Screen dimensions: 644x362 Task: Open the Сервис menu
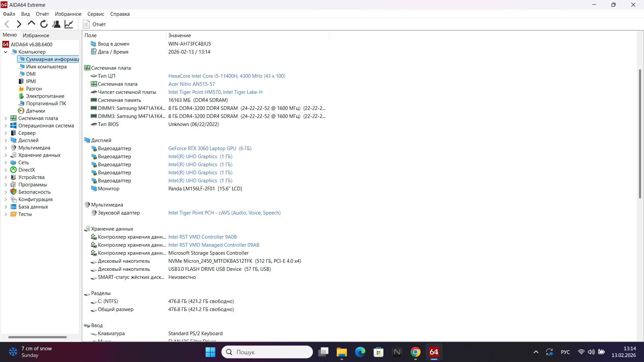pos(96,14)
